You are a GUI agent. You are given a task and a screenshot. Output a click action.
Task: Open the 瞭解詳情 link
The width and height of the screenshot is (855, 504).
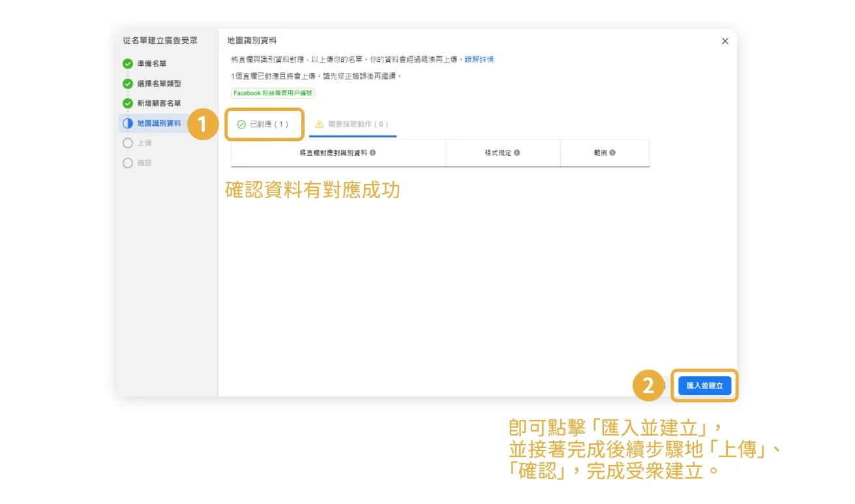(x=479, y=59)
